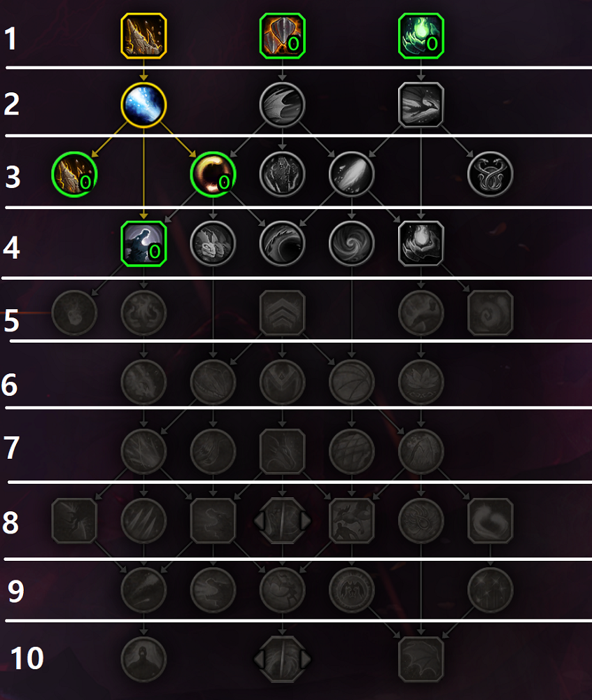Click the green flame talent with 0 points
592x700 pixels.
[421, 36]
